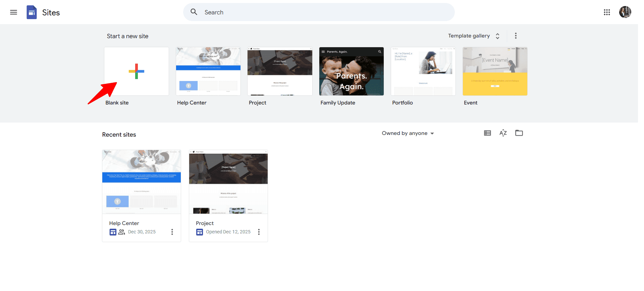This screenshot has width=644, height=291.
Task: Click the Event label
Action: coord(471,103)
